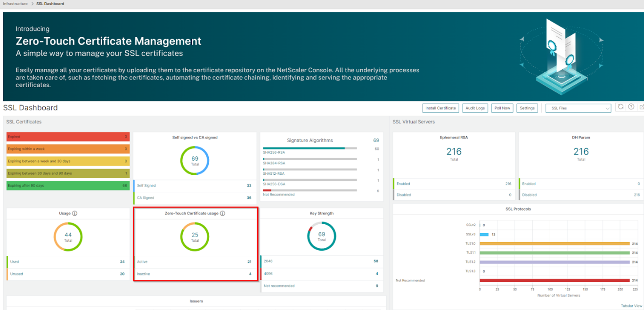Click the Install Certificate button
644x310 pixels.
(x=440, y=108)
